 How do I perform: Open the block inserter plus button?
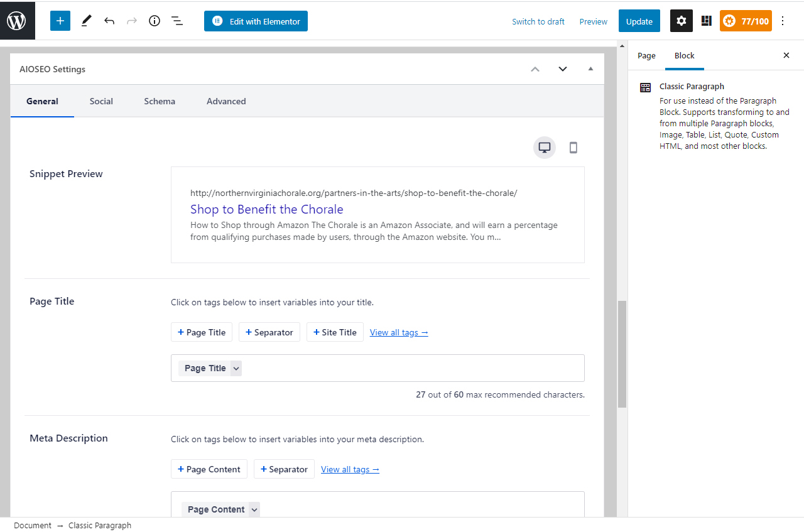pos(60,21)
